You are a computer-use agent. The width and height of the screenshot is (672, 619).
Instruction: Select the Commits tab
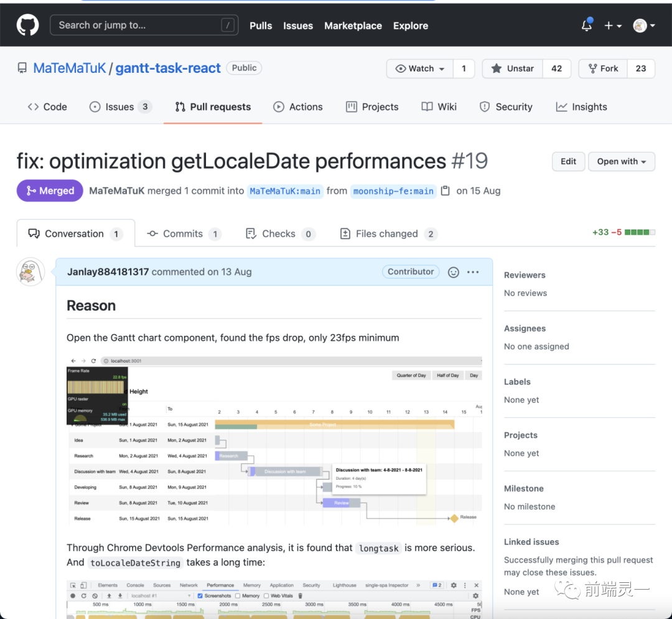click(x=184, y=233)
